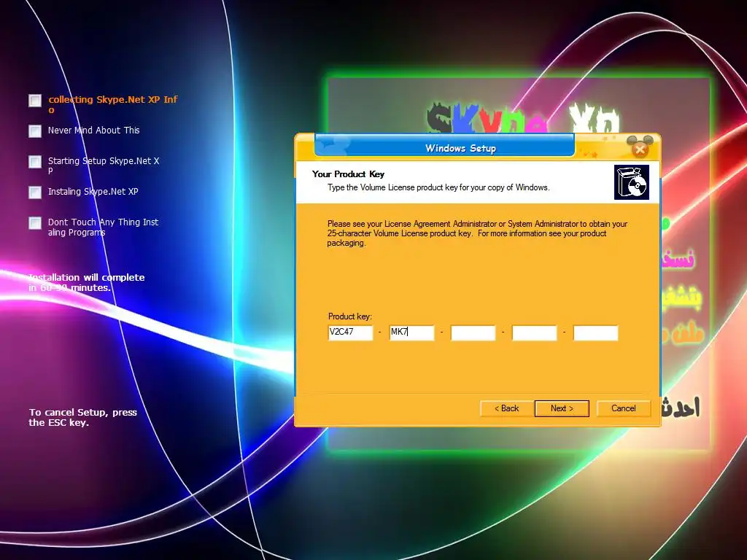
Task: Close the Windows Setup dialog with the X
Action: 640,149
